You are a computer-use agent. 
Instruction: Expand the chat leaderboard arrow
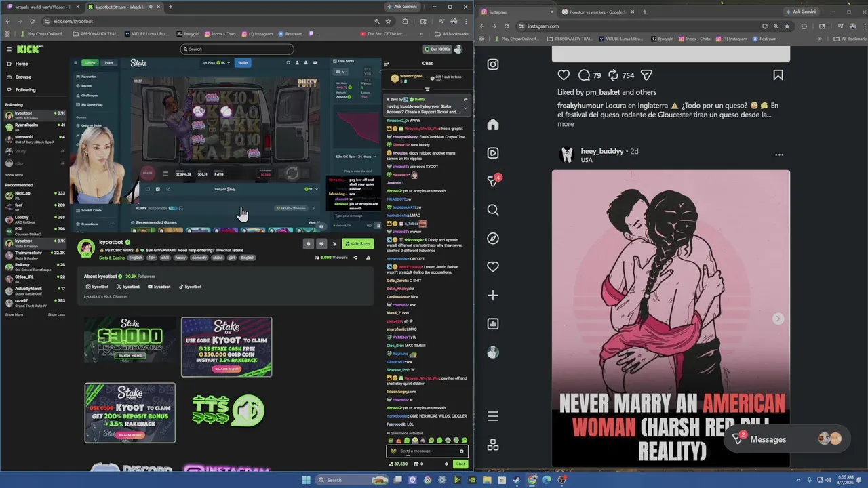[x=427, y=89]
